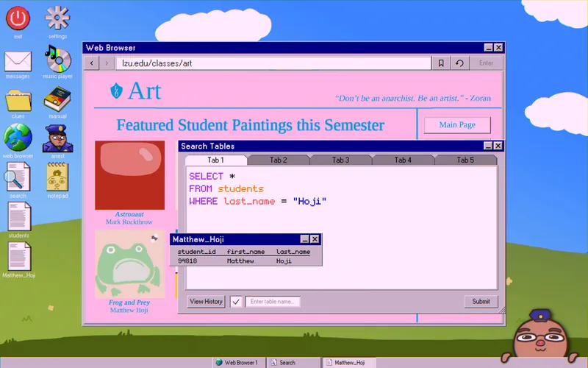Image resolution: width=588 pixels, height=368 pixels.
Task: Submit the SQL query
Action: click(x=481, y=302)
